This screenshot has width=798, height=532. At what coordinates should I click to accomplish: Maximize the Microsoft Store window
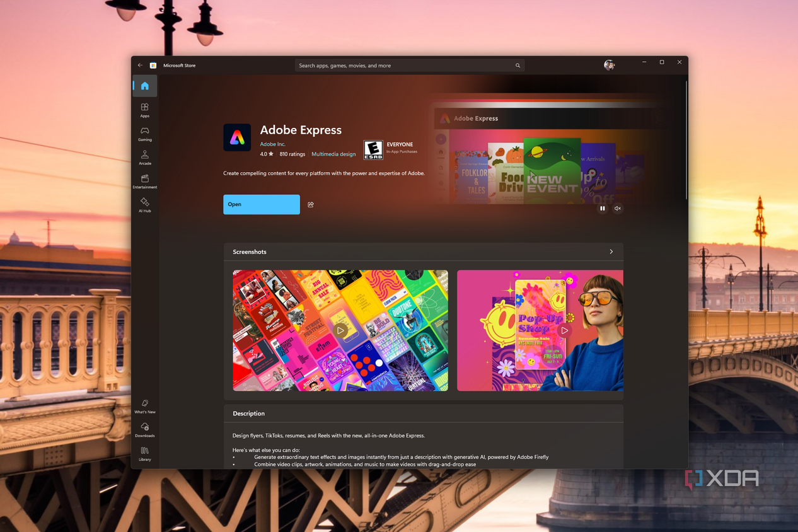pos(662,62)
